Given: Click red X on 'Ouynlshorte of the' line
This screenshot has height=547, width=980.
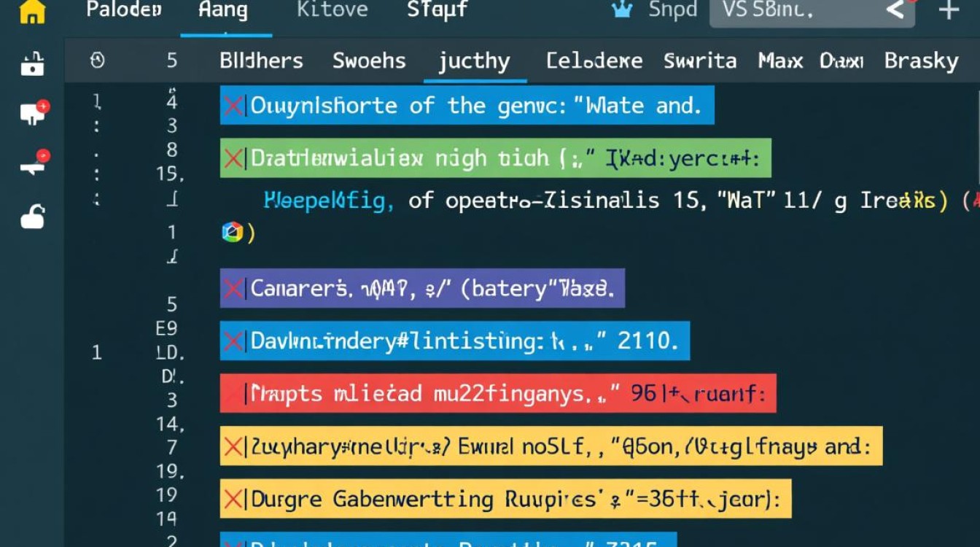Looking at the screenshot, I should (x=233, y=106).
